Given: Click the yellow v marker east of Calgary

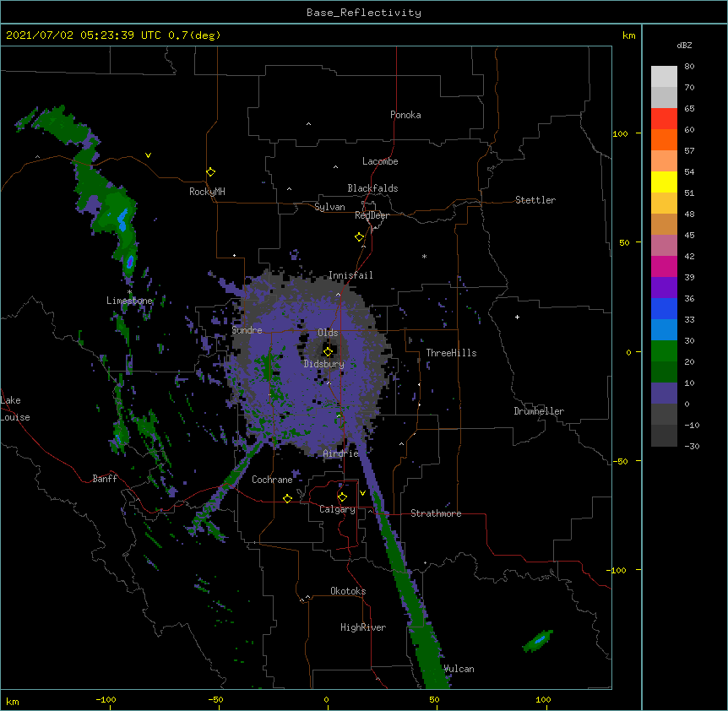Looking at the screenshot, I should [362, 493].
